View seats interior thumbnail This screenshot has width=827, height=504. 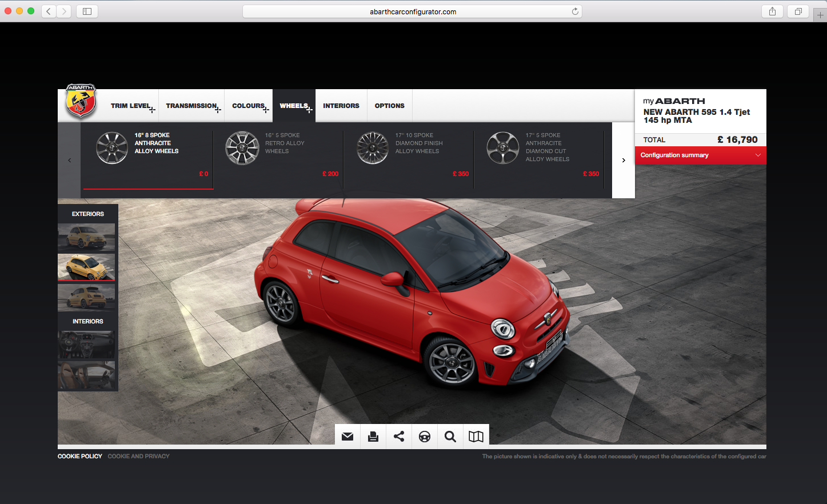click(x=86, y=375)
